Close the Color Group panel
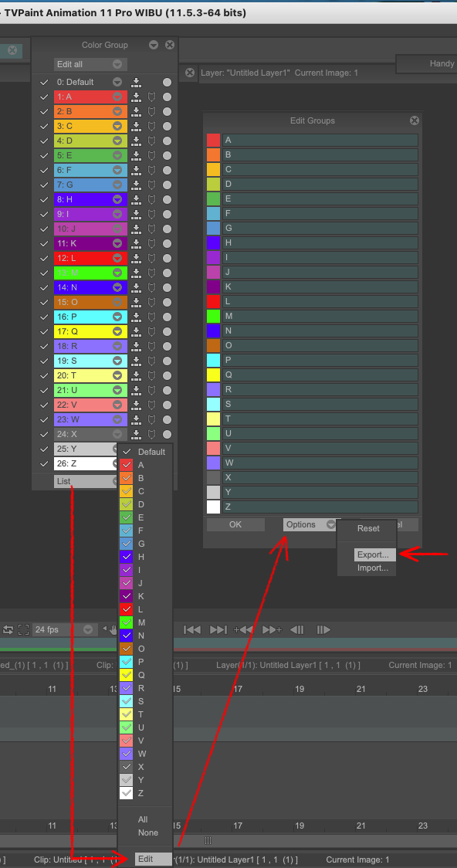 170,46
